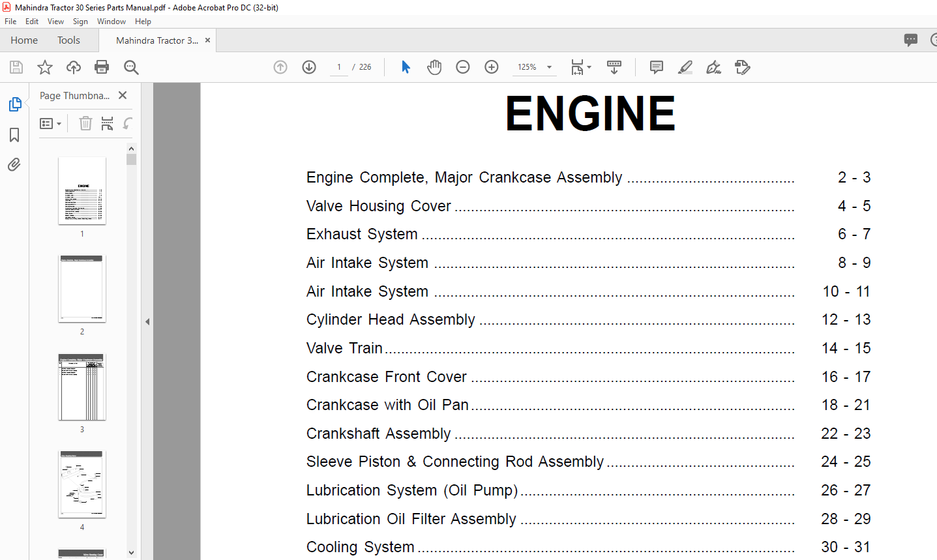Open the Bookmarks sidebar panel
The height and width of the screenshot is (560, 937).
[x=14, y=135]
